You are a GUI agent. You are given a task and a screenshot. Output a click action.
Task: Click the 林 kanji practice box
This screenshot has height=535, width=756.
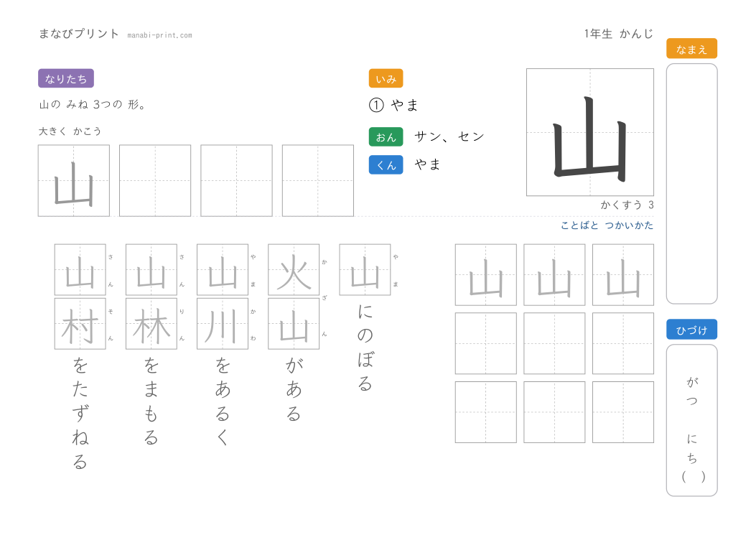click(151, 324)
